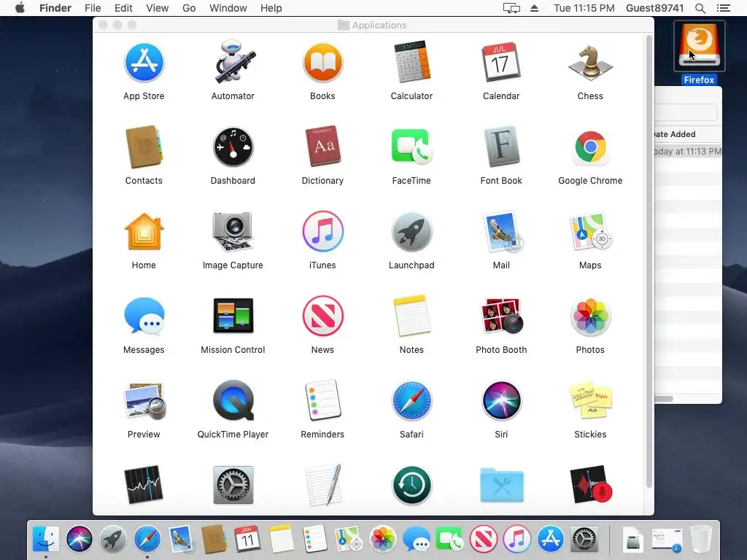Open the Notes app in Applications window

(411, 316)
